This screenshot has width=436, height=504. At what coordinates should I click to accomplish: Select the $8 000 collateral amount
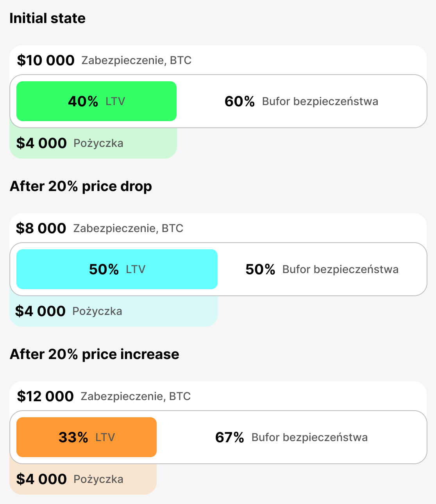pyautogui.click(x=41, y=229)
